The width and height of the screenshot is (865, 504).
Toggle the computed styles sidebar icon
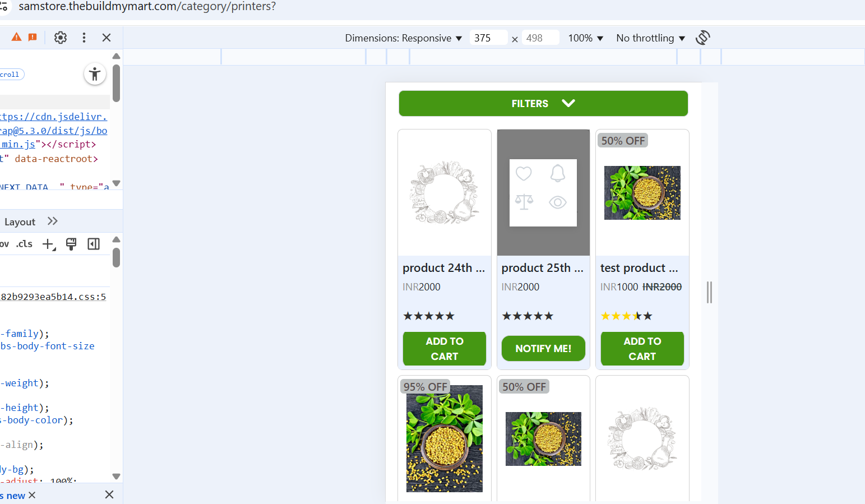point(94,244)
